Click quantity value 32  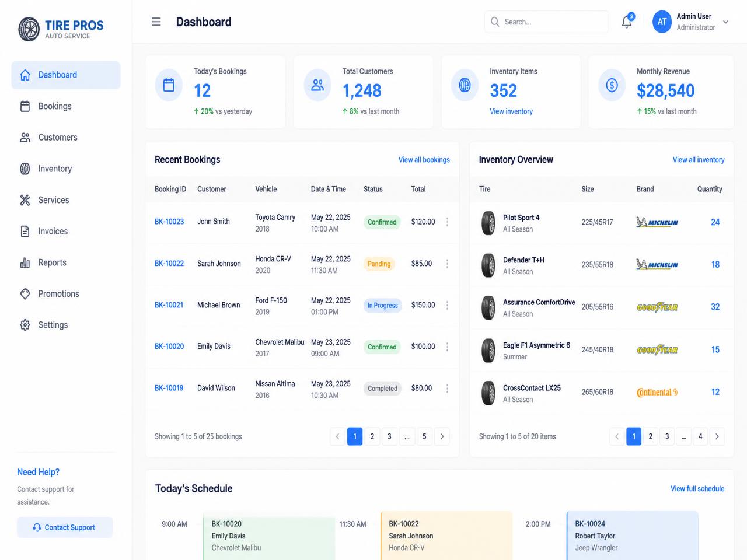point(715,307)
